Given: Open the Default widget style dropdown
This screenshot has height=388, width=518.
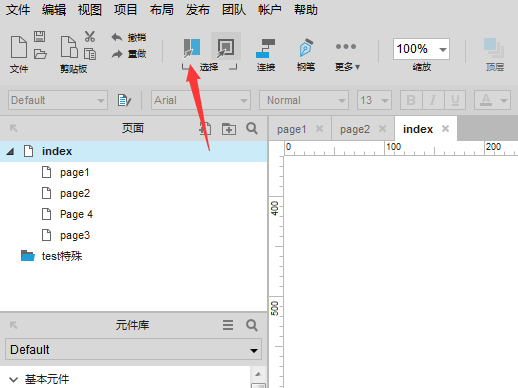Looking at the screenshot, I should click(58, 100).
